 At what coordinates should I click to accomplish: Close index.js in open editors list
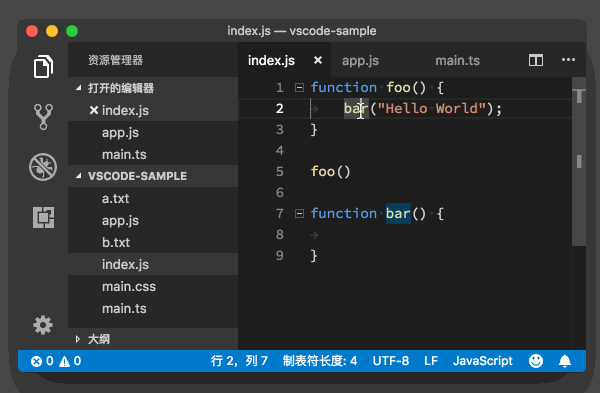[93, 111]
